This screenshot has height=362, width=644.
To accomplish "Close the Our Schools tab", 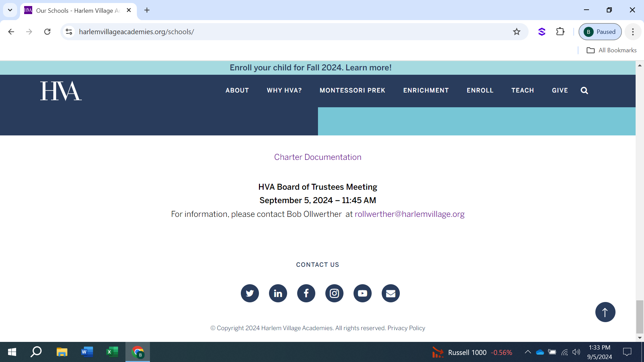I will pos(129,10).
